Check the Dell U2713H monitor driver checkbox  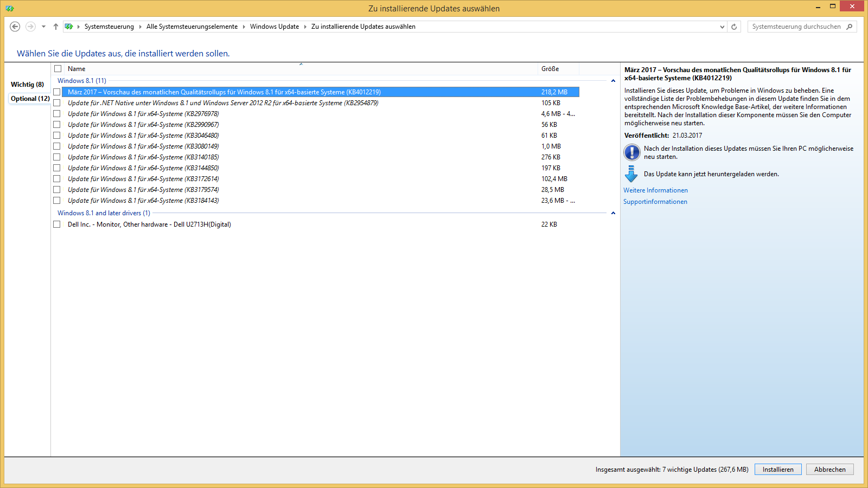(x=56, y=224)
